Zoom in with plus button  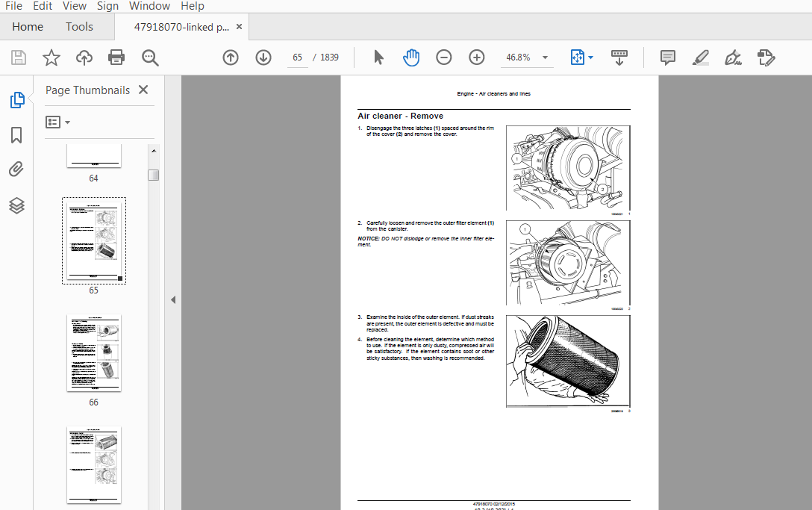(x=476, y=57)
